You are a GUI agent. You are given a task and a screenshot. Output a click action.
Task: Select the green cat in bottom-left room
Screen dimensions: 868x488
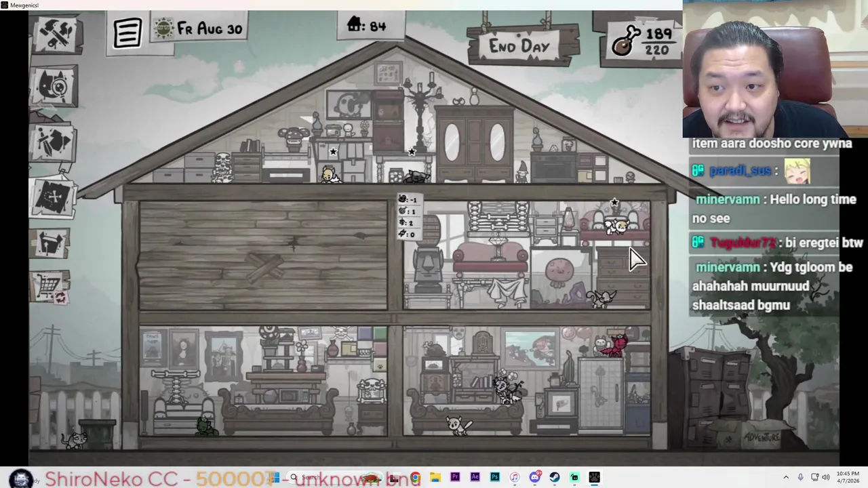(205, 426)
